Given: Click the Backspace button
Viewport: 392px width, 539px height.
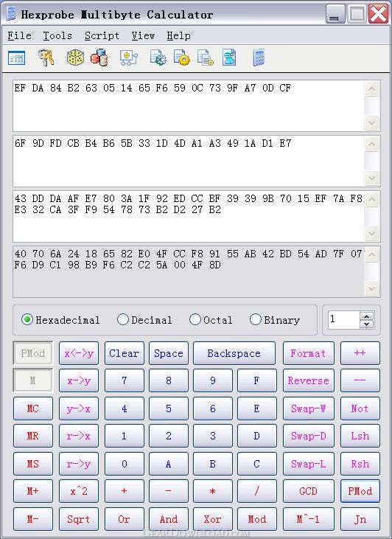Looking at the screenshot, I should (234, 353).
